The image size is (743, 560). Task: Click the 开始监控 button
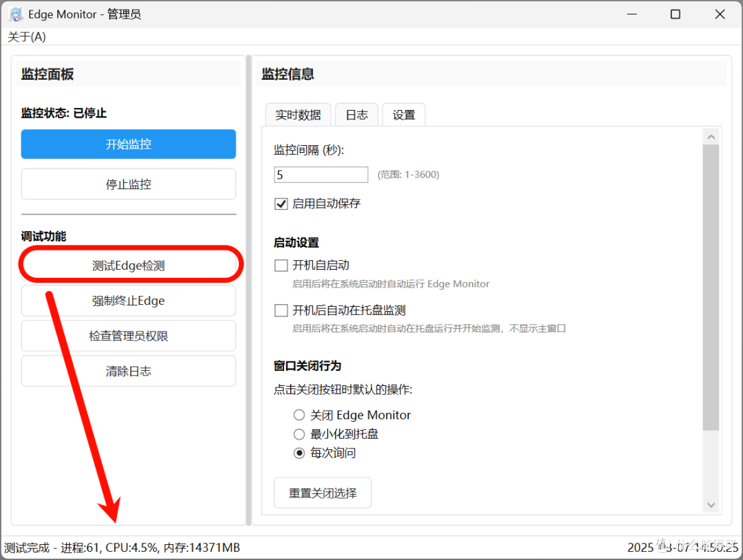[x=129, y=144]
